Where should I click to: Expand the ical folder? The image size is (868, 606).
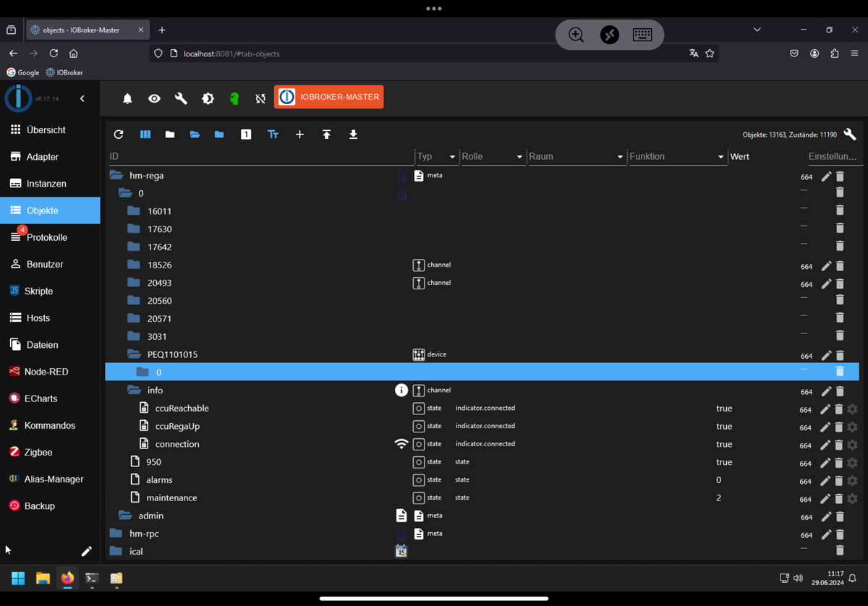(x=116, y=551)
